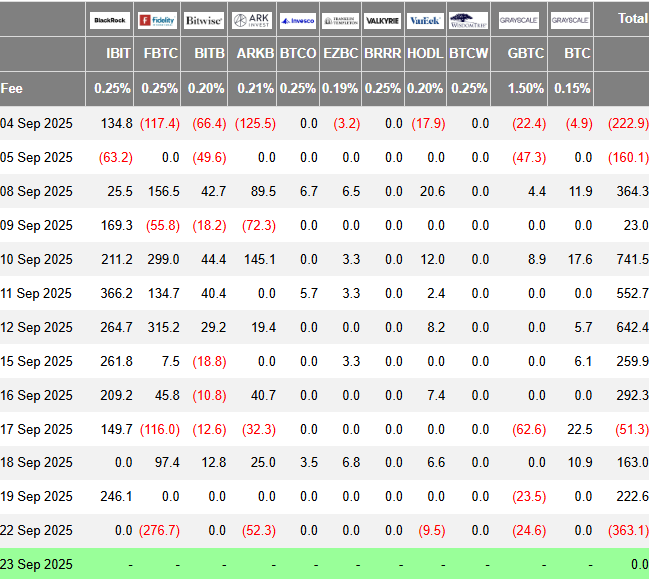Select the HODL ticker header
This screenshot has height=579, width=649.
pyautogui.click(x=425, y=54)
